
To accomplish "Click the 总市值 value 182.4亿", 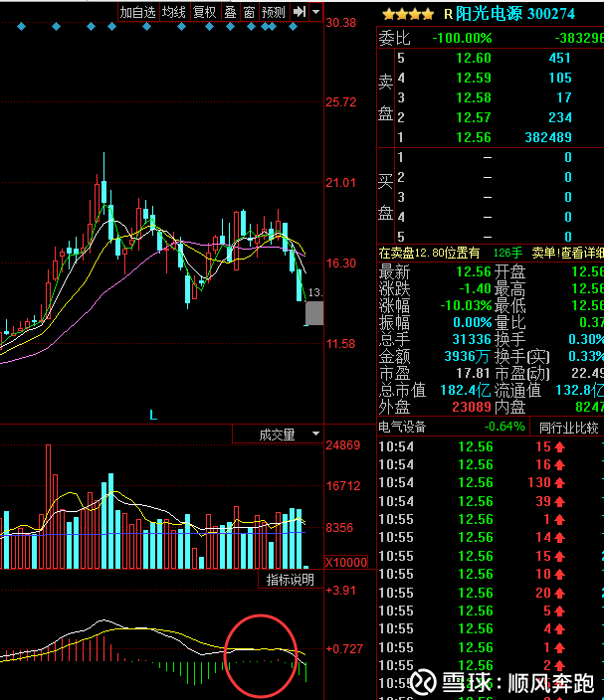I will point(466,390).
